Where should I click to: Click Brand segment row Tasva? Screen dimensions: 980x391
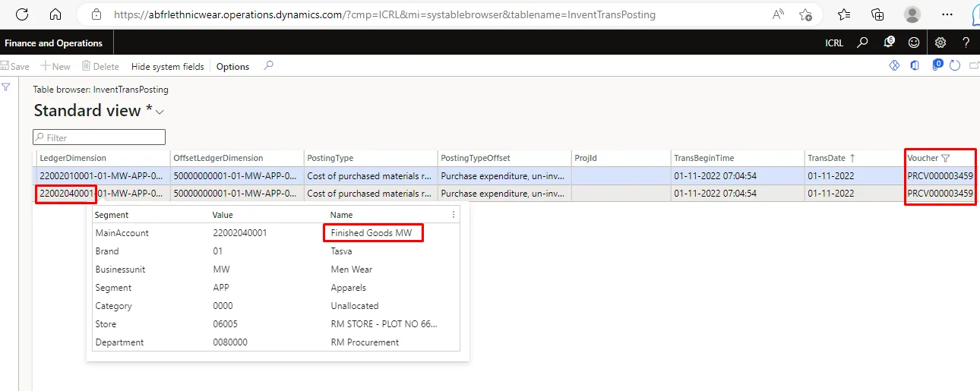click(276, 251)
